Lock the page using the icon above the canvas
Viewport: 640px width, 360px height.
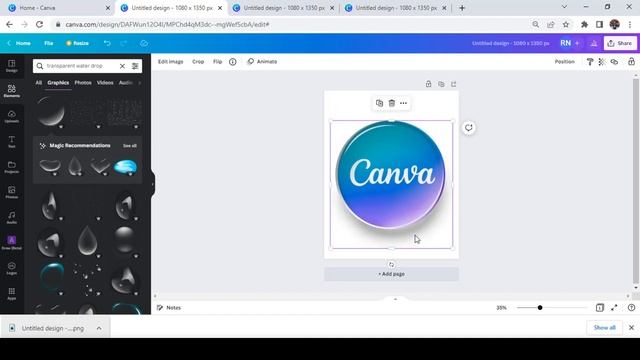(x=429, y=84)
